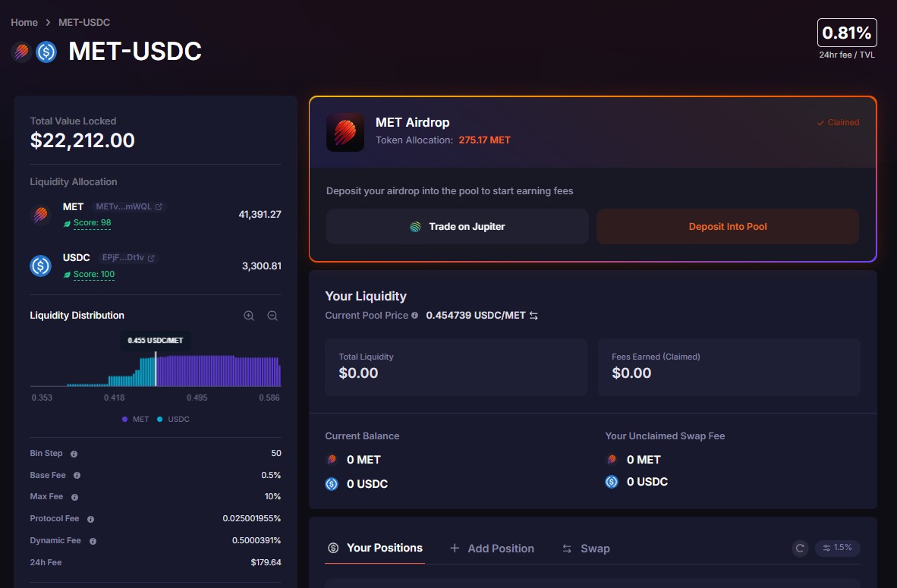Switch to the Add Position tab
The height and width of the screenshot is (588, 897).
pos(492,549)
